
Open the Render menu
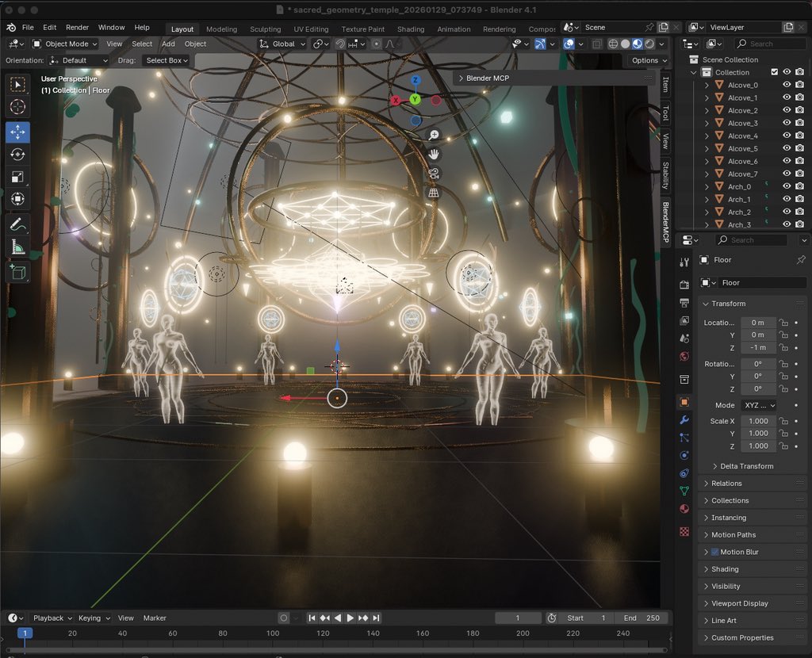click(x=77, y=28)
